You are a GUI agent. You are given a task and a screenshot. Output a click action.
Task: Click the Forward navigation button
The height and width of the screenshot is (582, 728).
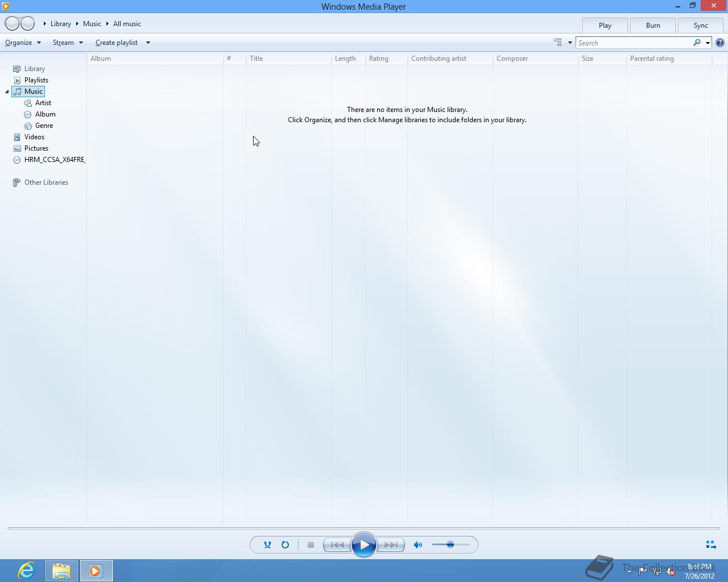pyautogui.click(x=27, y=23)
